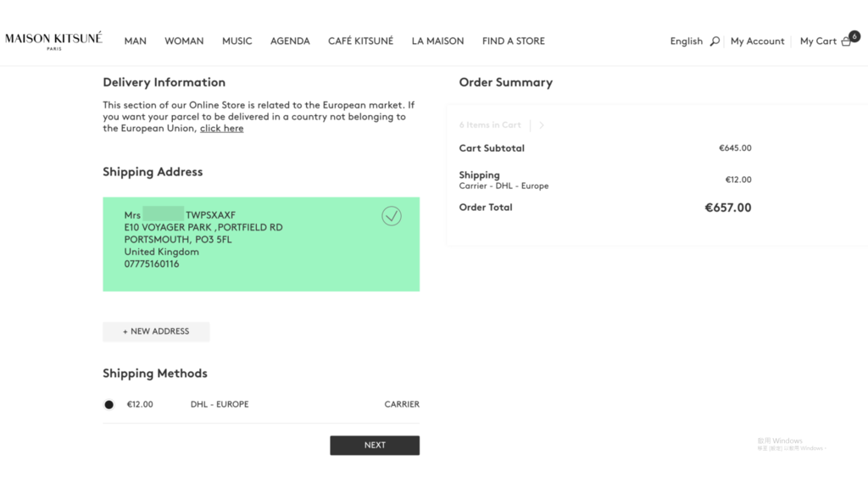Follow the "click here" link
Image resolution: width=868 pixels, height=488 pixels.
pos(221,129)
